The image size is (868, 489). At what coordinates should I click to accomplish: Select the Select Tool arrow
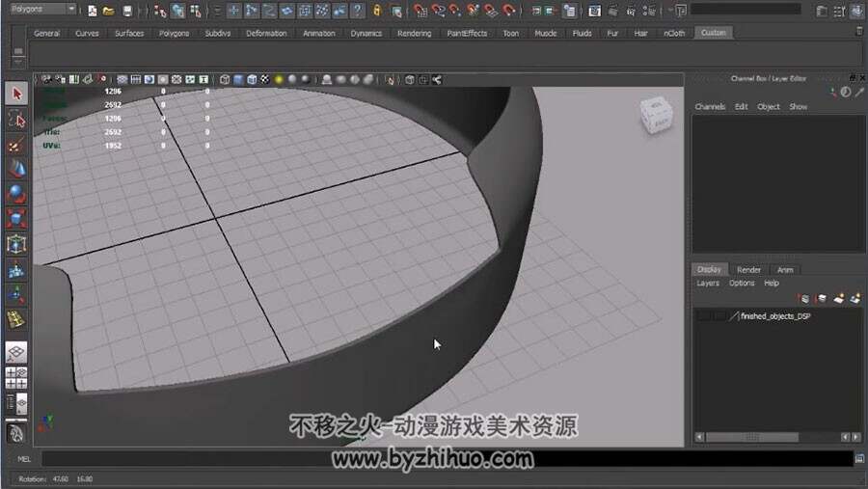point(16,94)
